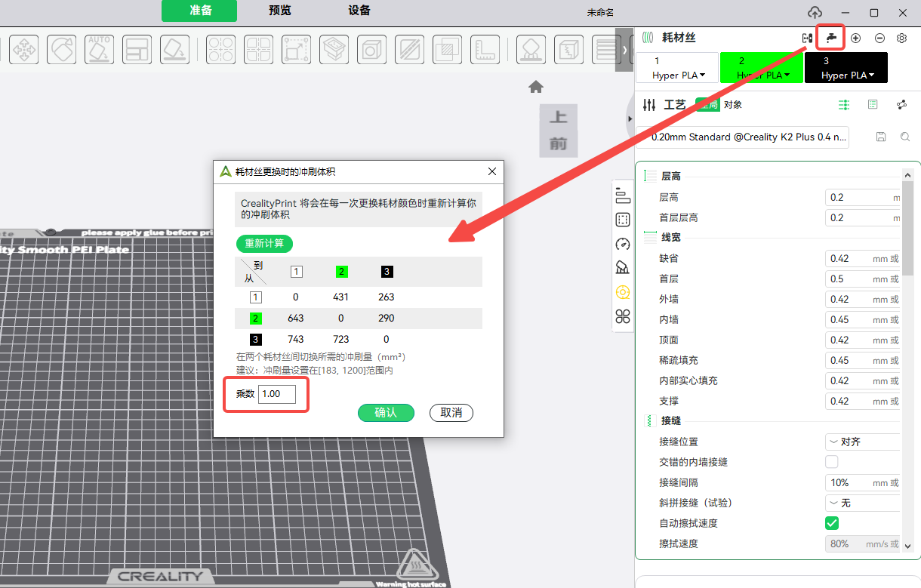Click the yellow target icon in side strip
The height and width of the screenshot is (588, 921).
(x=623, y=292)
